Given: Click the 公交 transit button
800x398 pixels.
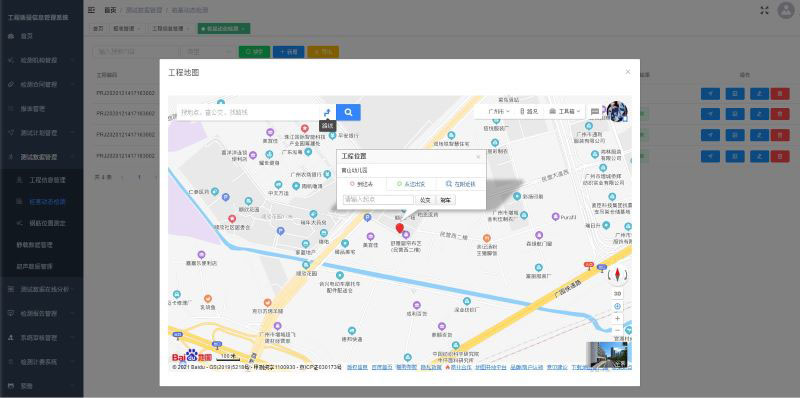Looking at the screenshot, I should 425,200.
